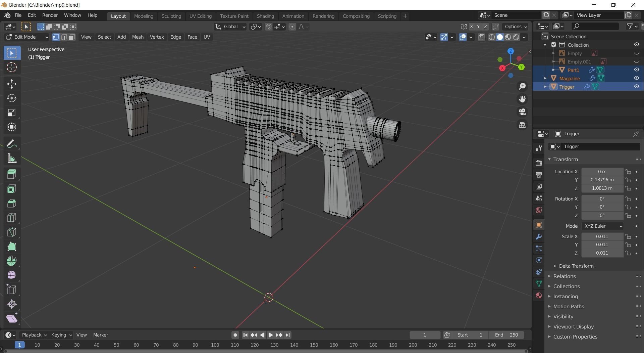Open Material Properties with the sphere icon
Image resolution: width=644 pixels, height=353 pixels.
point(538,295)
